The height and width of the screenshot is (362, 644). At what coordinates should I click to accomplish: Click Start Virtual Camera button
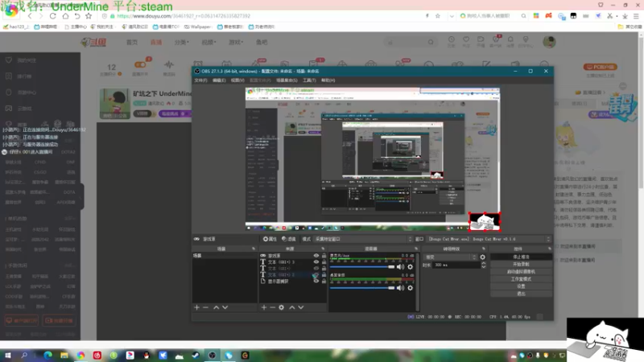(521, 272)
